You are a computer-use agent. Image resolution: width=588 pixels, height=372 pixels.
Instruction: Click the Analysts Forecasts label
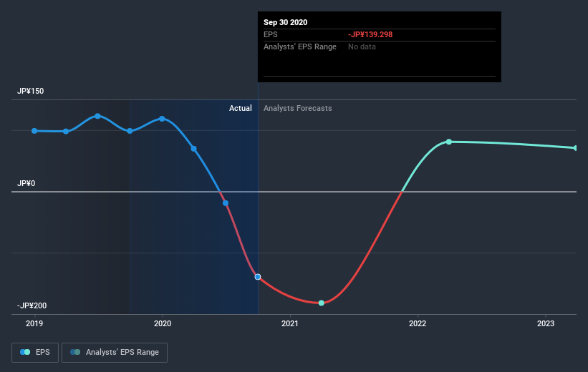[298, 108]
